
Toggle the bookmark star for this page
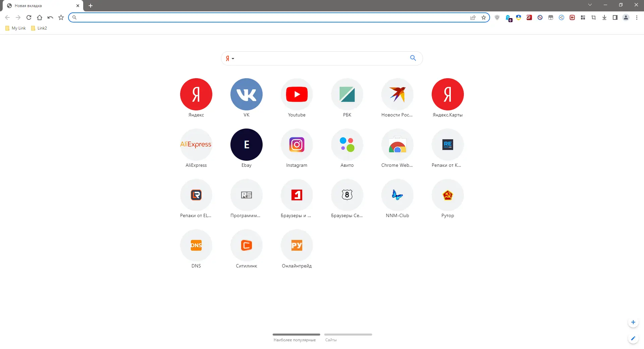click(483, 17)
